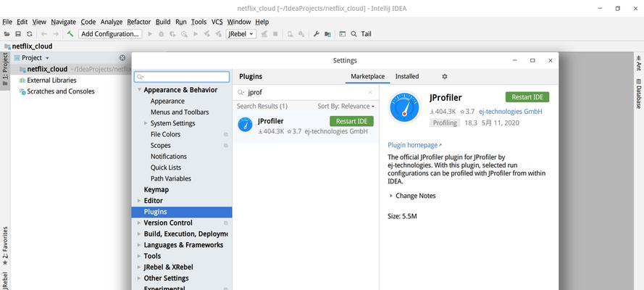Expand the Other Settings arrow

point(139,278)
